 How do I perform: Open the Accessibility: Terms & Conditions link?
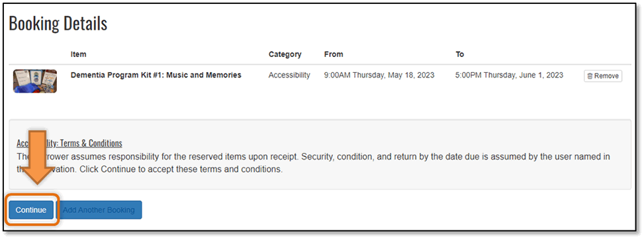(x=69, y=143)
